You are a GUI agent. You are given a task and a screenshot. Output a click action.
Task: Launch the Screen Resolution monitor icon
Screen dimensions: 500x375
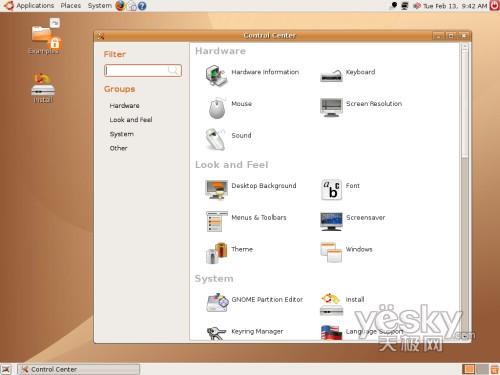tap(331, 107)
